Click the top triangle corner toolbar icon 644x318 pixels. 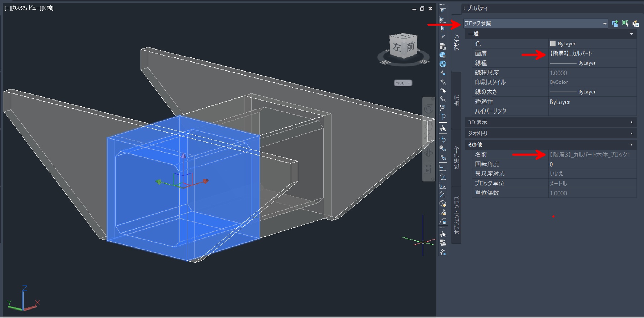pyautogui.click(x=443, y=11)
